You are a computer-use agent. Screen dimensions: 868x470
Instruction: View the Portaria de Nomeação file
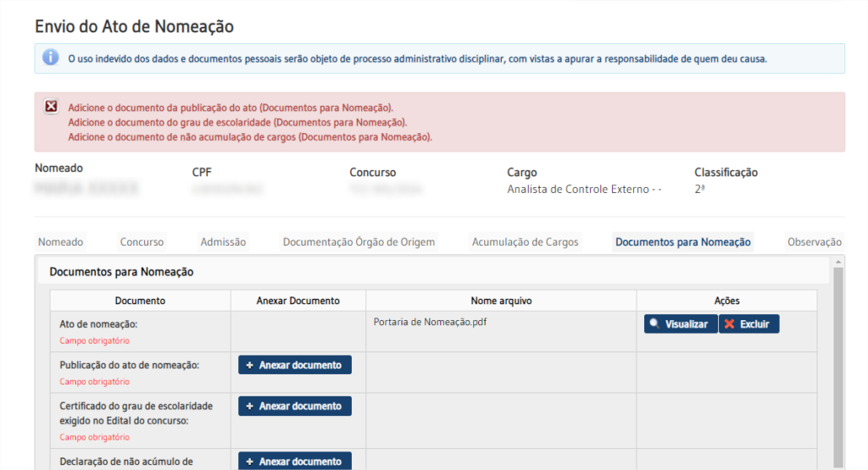tap(681, 324)
